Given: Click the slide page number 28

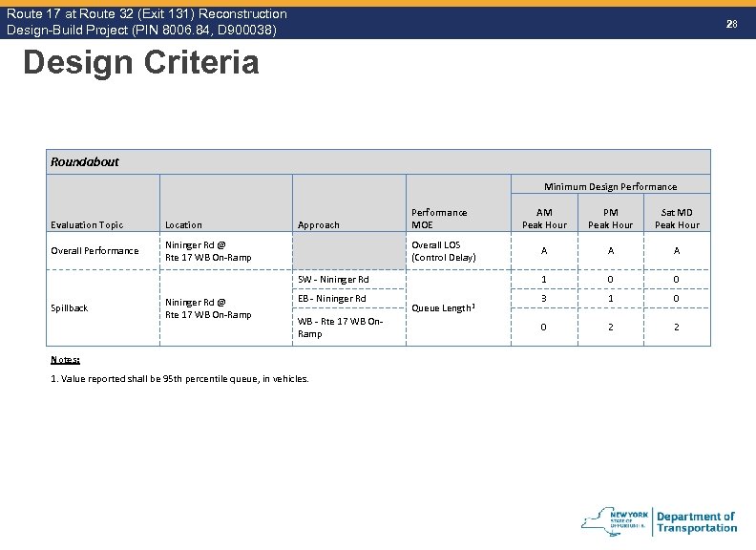Looking at the screenshot, I should click(x=731, y=24).
